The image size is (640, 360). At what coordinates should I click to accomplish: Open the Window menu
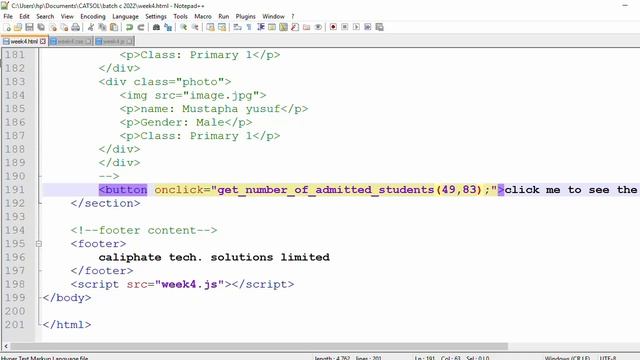tap(273, 16)
